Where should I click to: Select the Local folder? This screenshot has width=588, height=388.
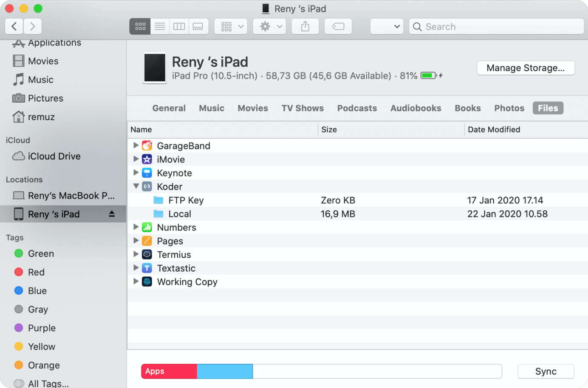357,214
